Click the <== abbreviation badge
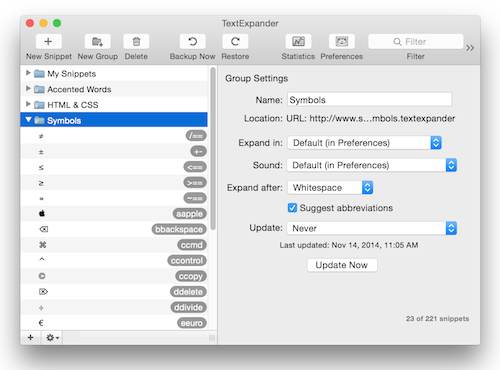This screenshot has height=370, width=500. click(x=195, y=167)
